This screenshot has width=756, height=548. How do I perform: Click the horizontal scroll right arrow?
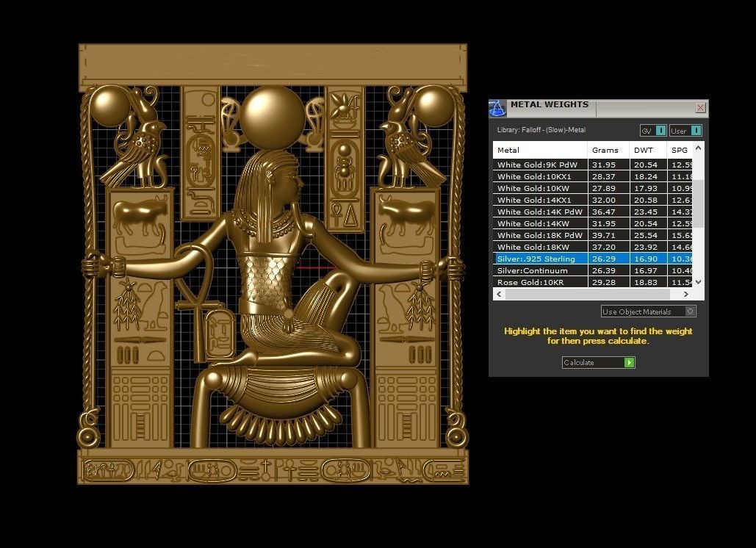coord(686,294)
